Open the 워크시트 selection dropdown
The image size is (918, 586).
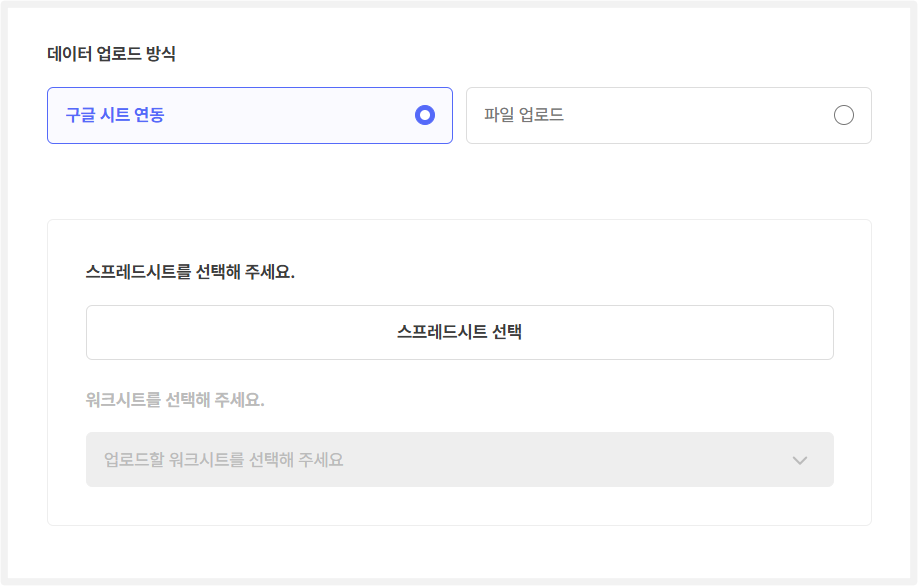pyautogui.click(x=459, y=460)
